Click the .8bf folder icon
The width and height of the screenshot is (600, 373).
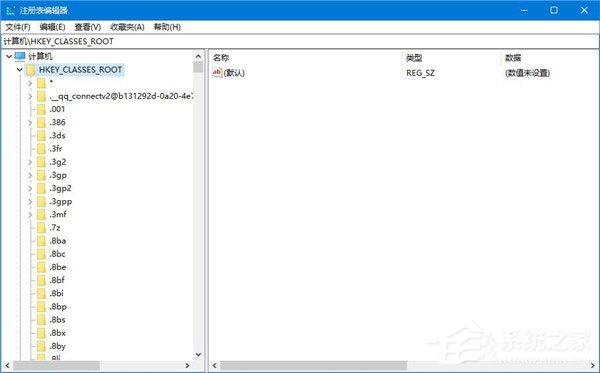41,280
